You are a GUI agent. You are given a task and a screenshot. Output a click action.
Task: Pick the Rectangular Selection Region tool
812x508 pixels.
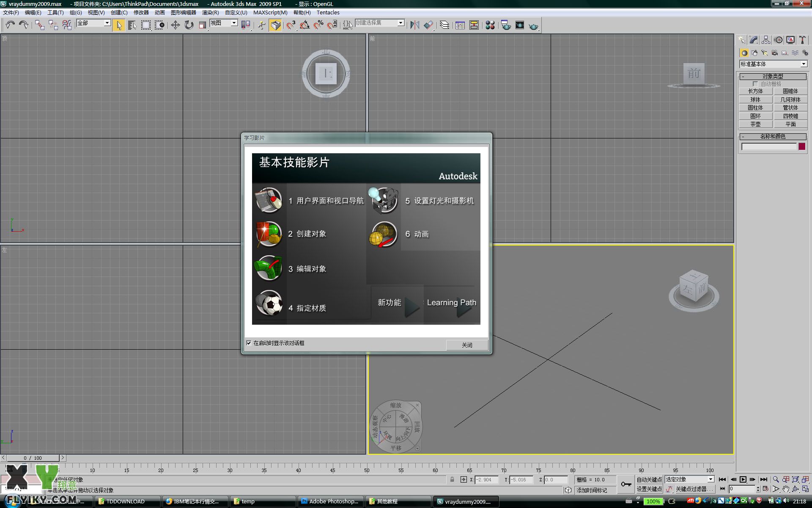click(146, 25)
